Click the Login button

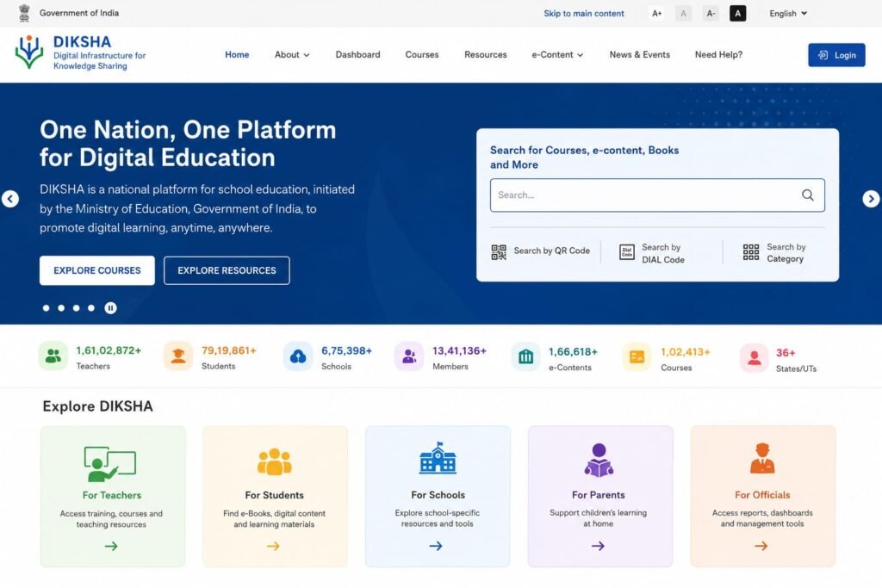coord(836,55)
